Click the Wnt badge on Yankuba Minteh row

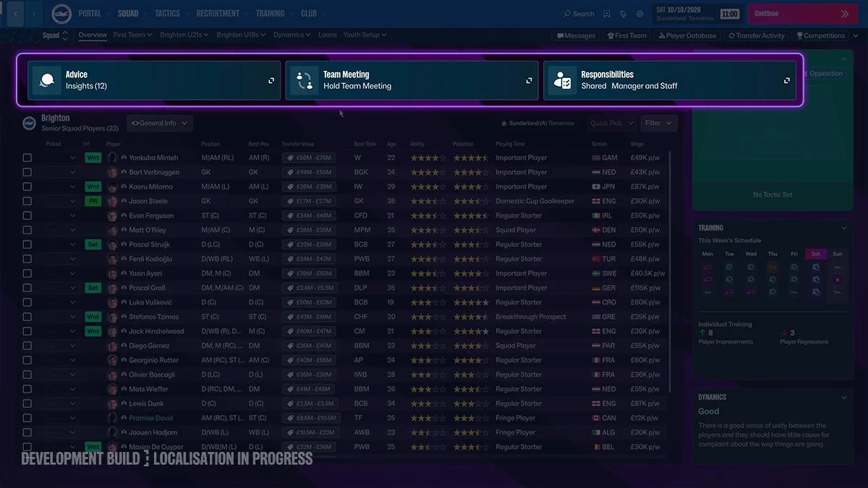[x=93, y=158]
